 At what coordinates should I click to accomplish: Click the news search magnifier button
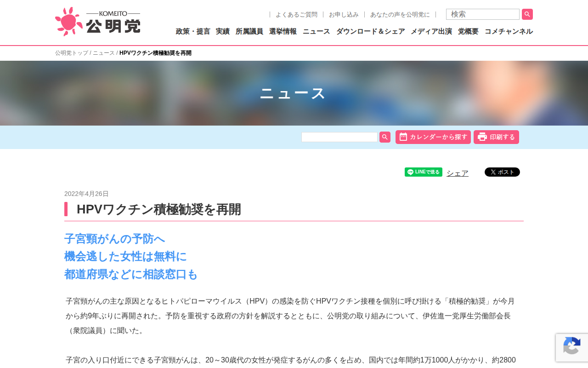pos(385,137)
